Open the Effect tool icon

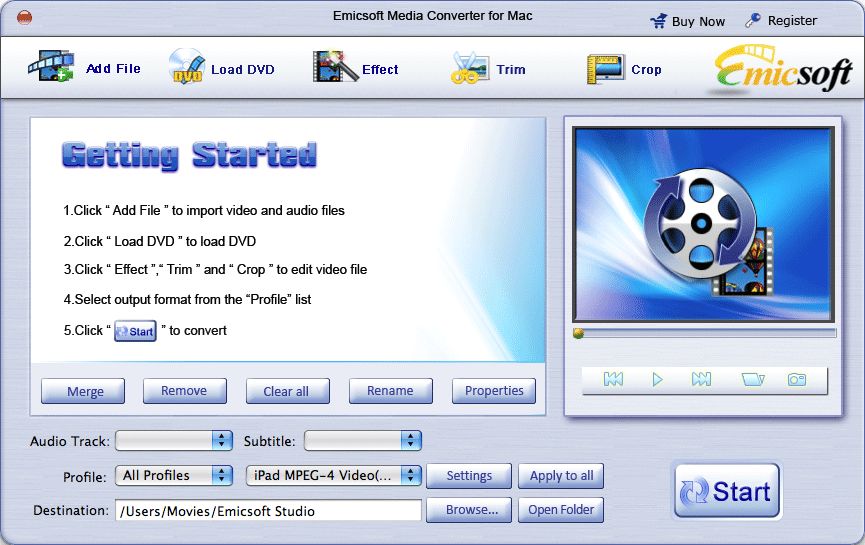click(335, 66)
